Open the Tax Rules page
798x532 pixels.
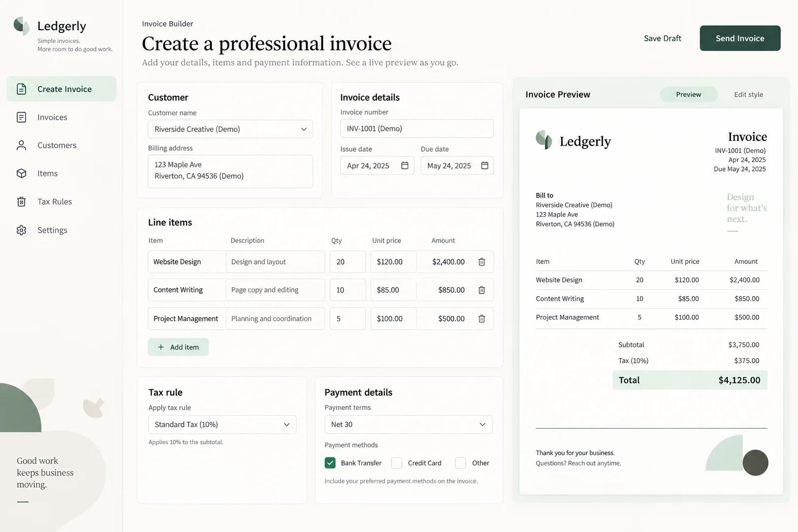61,202
